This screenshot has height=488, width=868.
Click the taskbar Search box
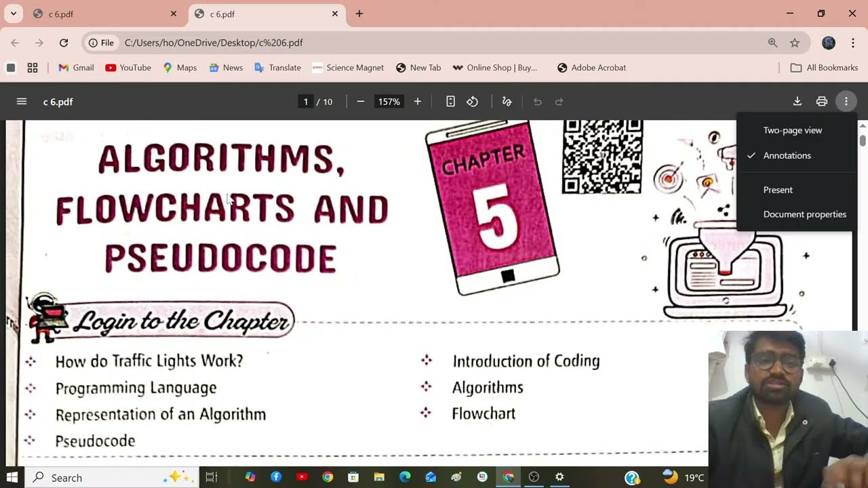(x=112, y=477)
